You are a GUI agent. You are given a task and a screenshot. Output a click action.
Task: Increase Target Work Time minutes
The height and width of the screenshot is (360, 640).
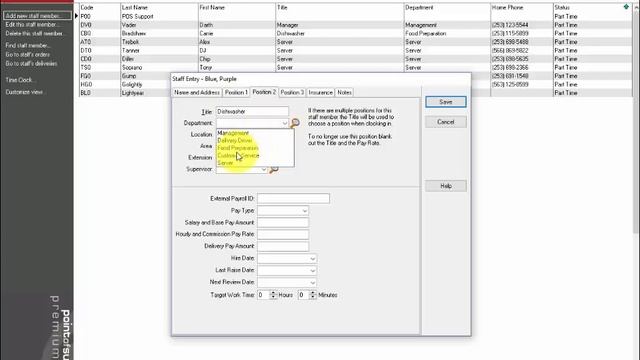click(x=313, y=293)
